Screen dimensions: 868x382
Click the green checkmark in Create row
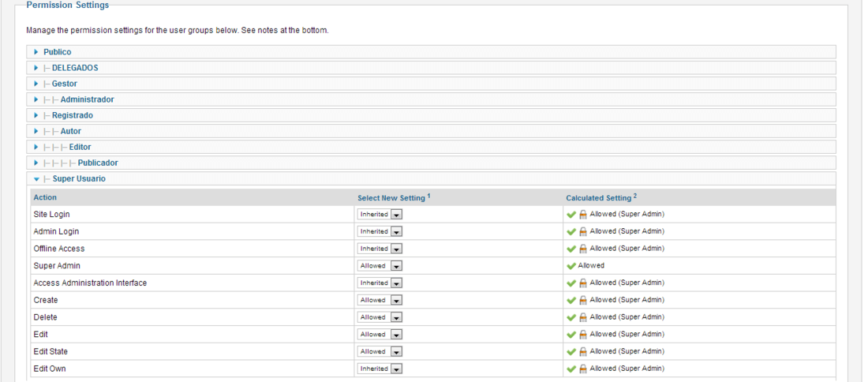click(571, 300)
